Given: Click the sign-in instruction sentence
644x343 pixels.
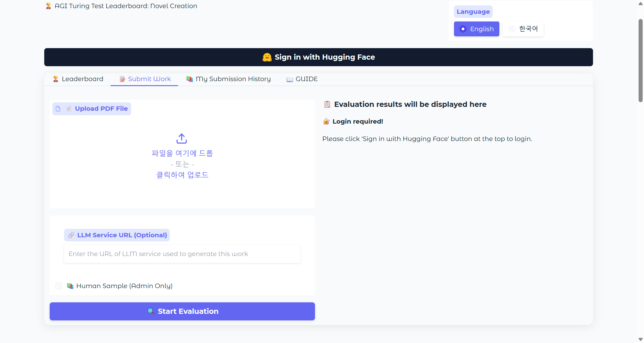Looking at the screenshot, I should click(427, 139).
